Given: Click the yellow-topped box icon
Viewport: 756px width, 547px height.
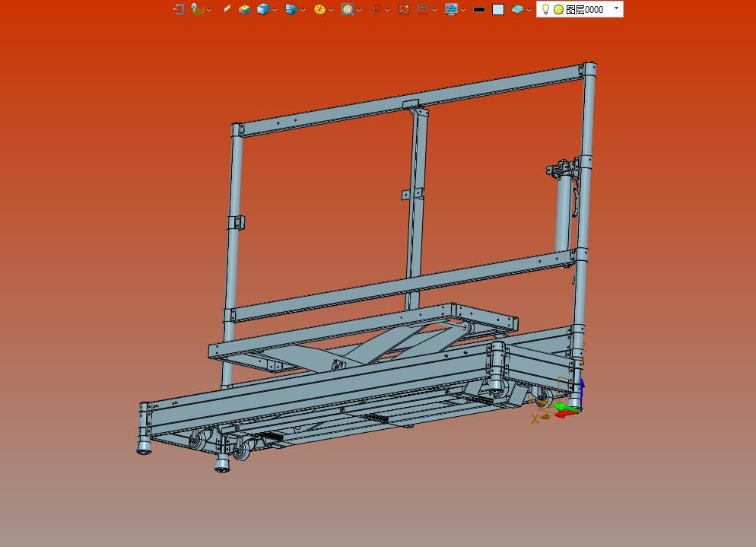Looking at the screenshot, I should click(244, 9).
